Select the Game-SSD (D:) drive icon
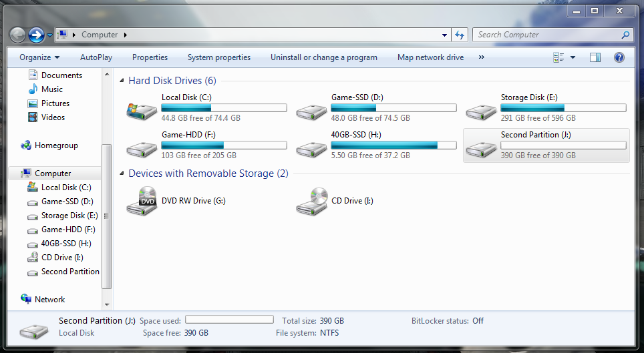This screenshot has width=644, height=353. 311,109
